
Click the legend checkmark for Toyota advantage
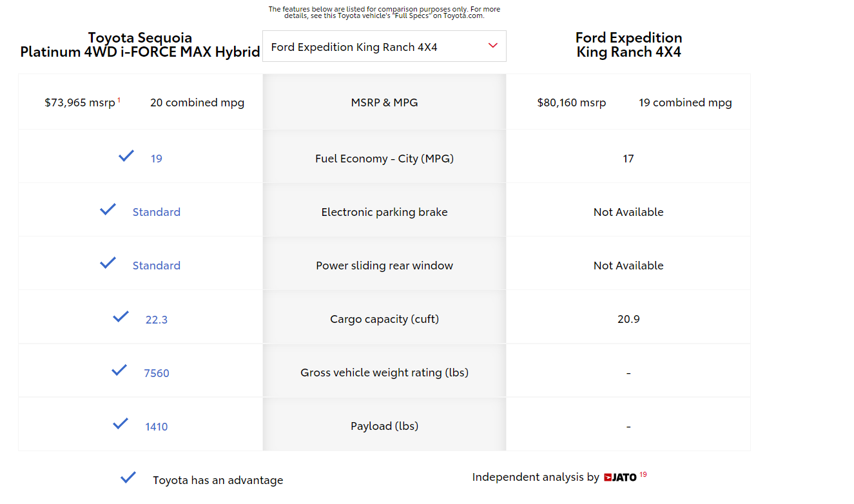[x=128, y=478]
